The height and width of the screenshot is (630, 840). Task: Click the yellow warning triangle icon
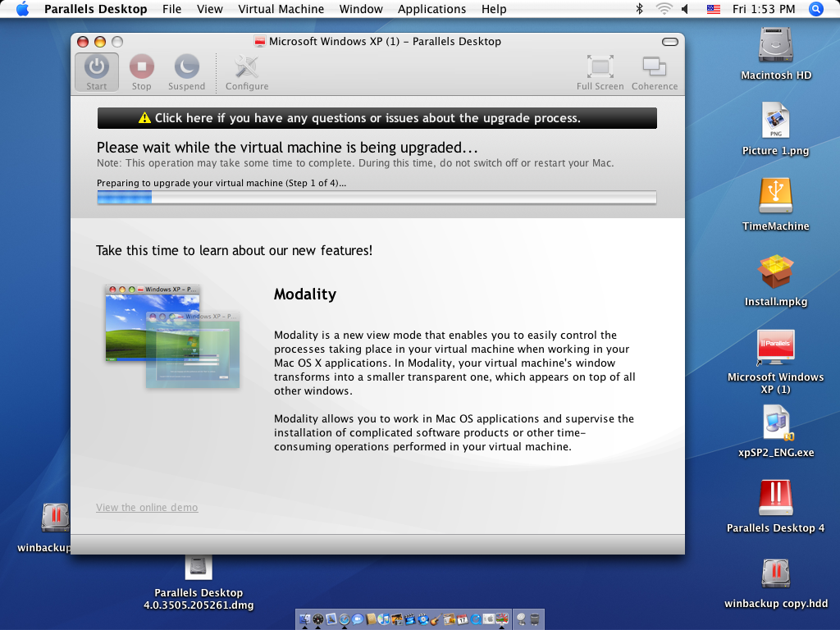click(x=144, y=118)
